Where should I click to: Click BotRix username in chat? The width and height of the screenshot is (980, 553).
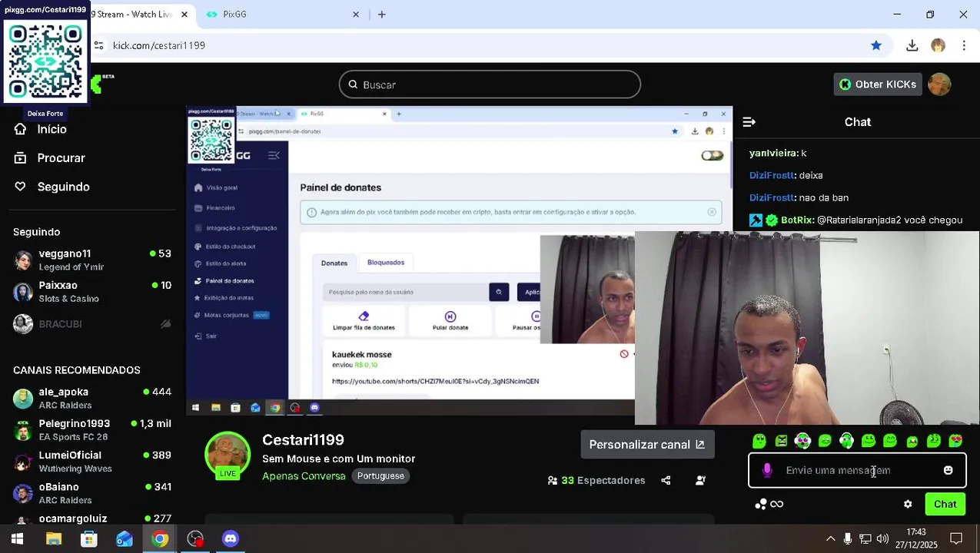797,220
